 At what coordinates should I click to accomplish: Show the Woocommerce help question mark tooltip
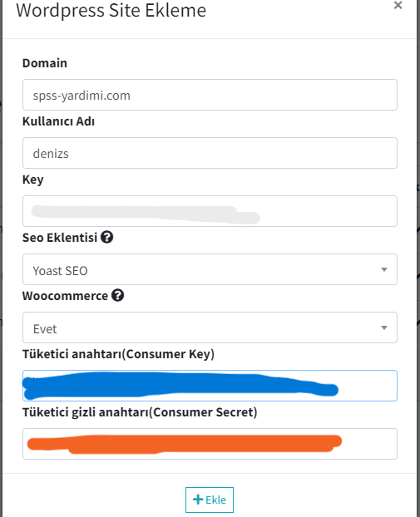tap(117, 295)
